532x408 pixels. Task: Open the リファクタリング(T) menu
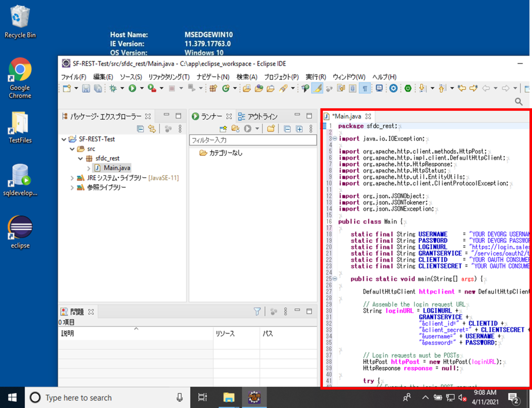click(x=169, y=77)
